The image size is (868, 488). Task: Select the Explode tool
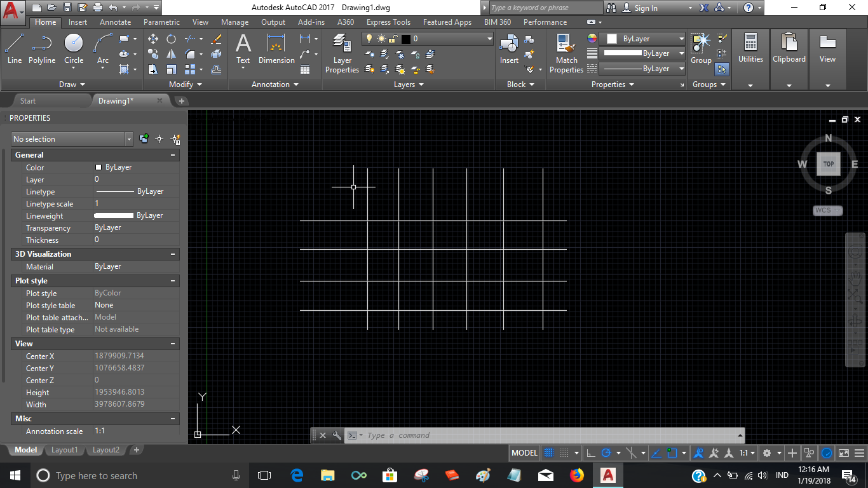(x=216, y=54)
